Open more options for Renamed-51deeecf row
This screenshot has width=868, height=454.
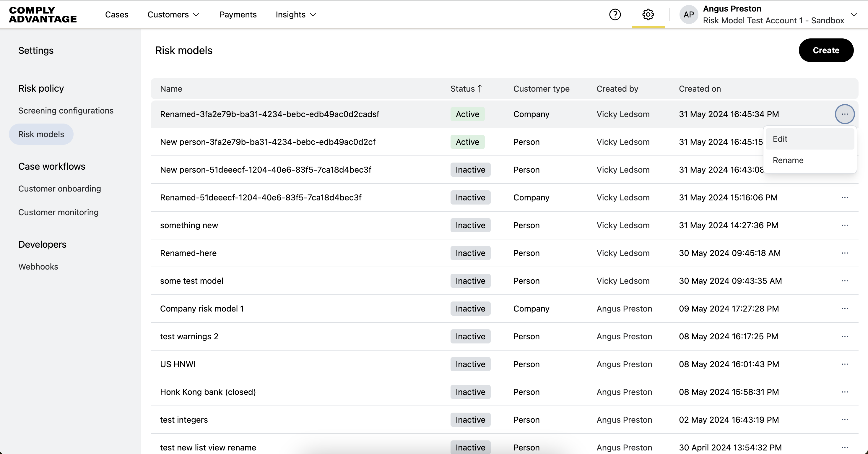tap(844, 197)
